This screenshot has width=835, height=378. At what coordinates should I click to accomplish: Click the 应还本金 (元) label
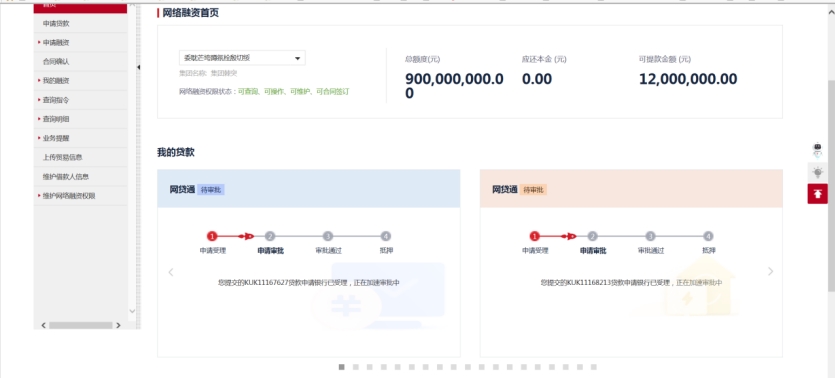point(544,59)
